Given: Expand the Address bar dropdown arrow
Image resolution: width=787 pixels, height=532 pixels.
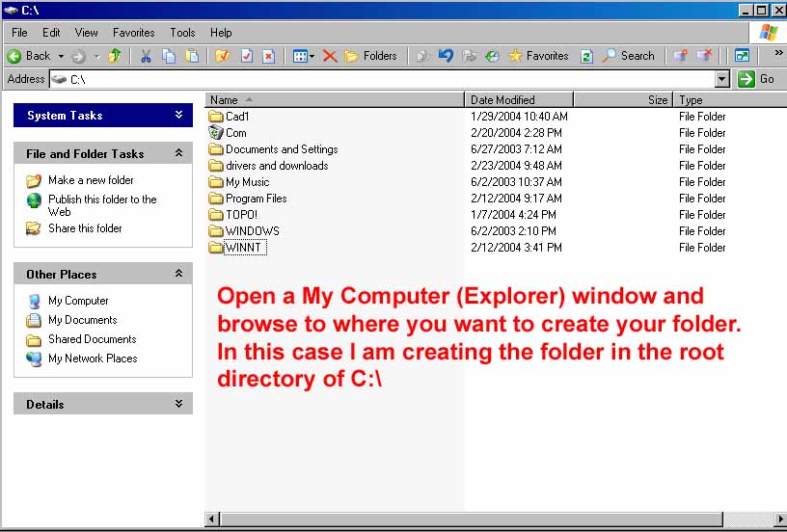Looking at the screenshot, I should [x=722, y=79].
